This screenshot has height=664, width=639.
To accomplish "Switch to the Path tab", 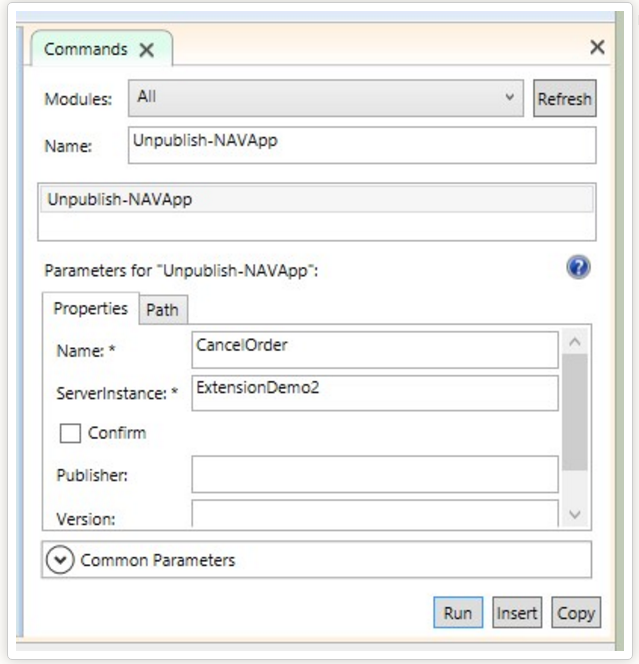I will point(163,310).
